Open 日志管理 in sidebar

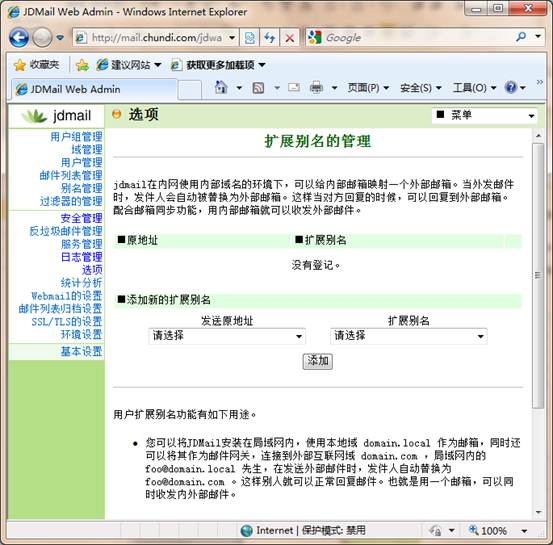coord(81,257)
